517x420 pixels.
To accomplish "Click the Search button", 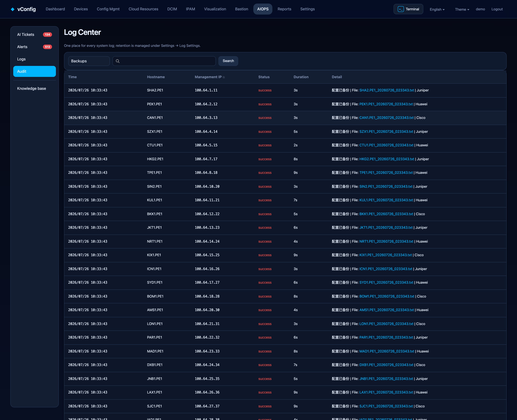I will click(228, 61).
